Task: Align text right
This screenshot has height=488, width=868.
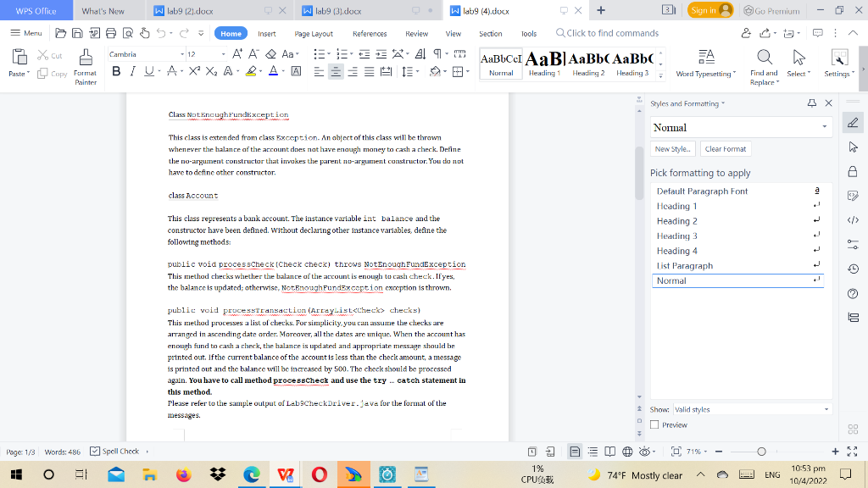Action: click(x=352, y=72)
